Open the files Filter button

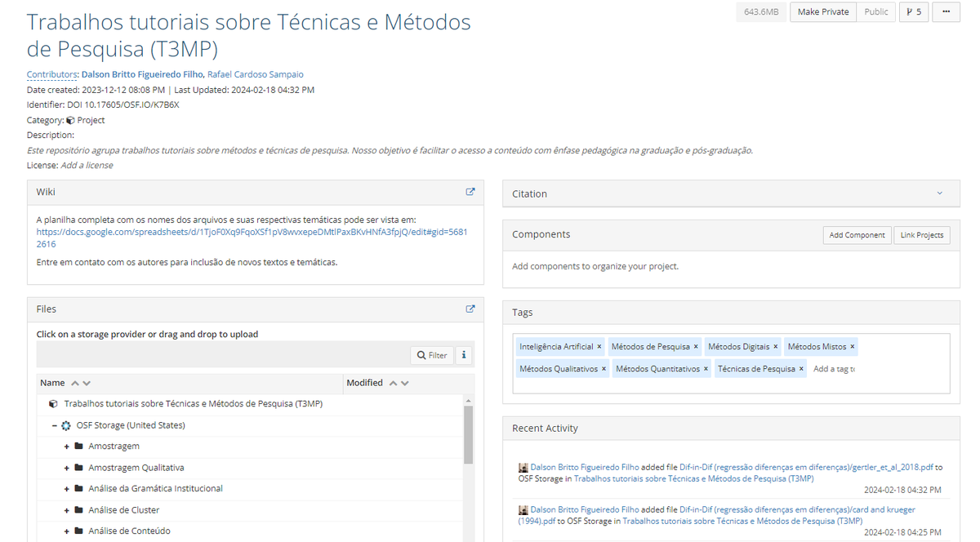coord(432,355)
